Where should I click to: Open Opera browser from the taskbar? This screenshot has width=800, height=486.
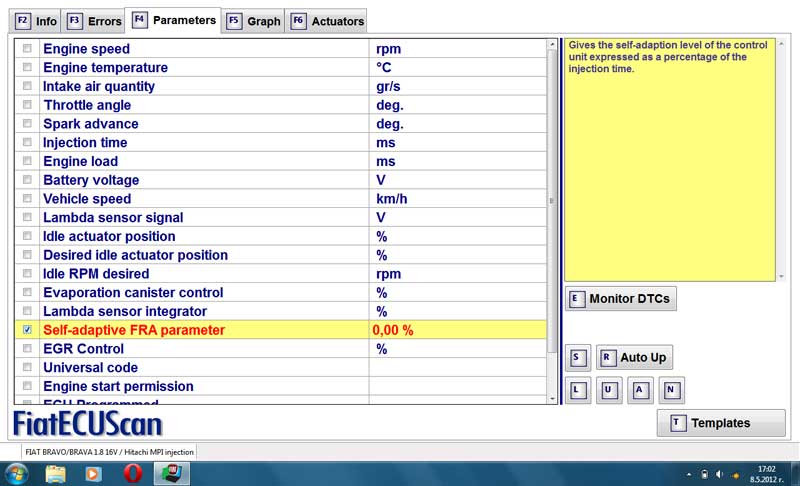click(x=133, y=473)
